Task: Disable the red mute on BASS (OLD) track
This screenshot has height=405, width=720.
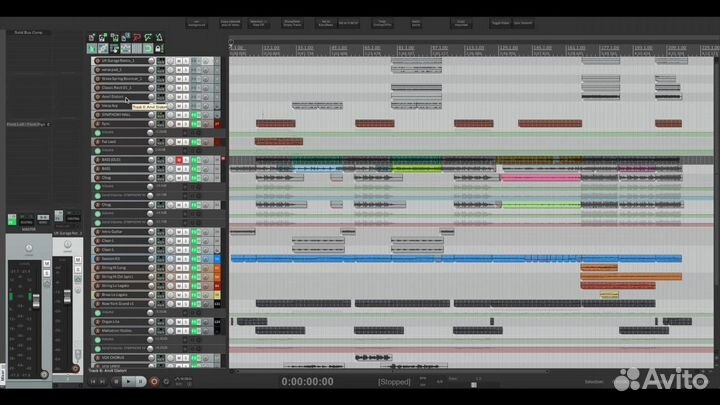Action: point(180,160)
